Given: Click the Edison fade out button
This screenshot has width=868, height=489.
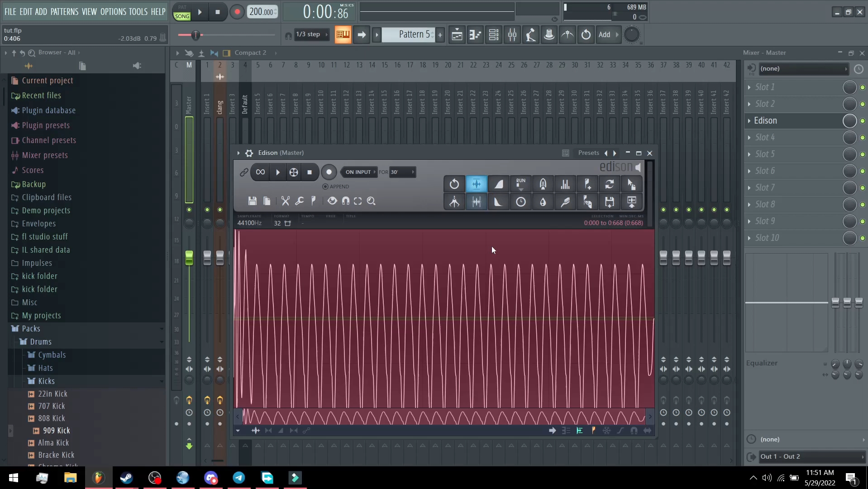Looking at the screenshot, I should (498, 202).
